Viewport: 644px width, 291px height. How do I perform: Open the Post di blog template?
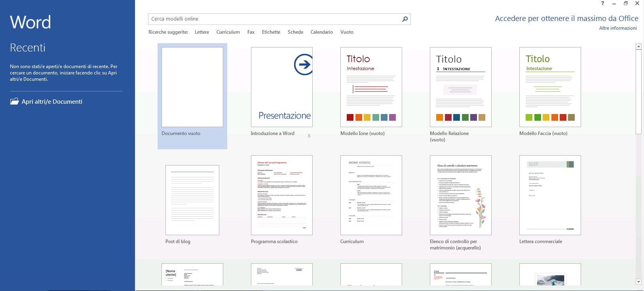pos(192,200)
